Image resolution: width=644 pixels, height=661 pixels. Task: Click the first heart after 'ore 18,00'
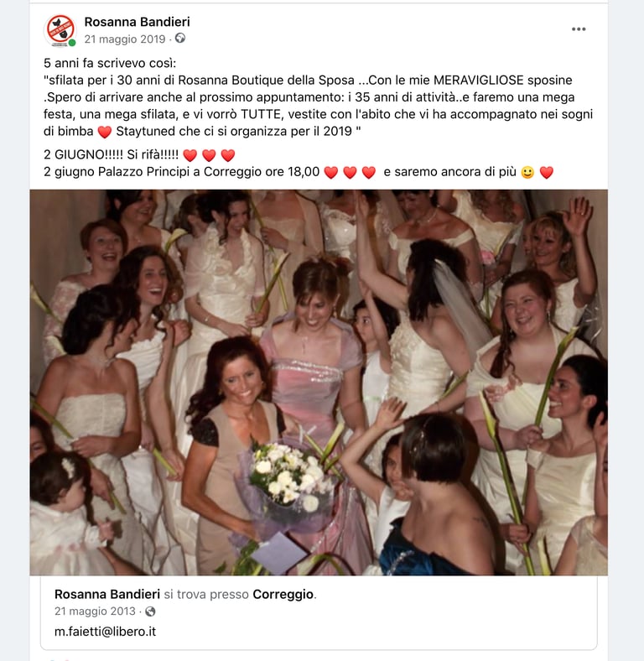(x=331, y=173)
